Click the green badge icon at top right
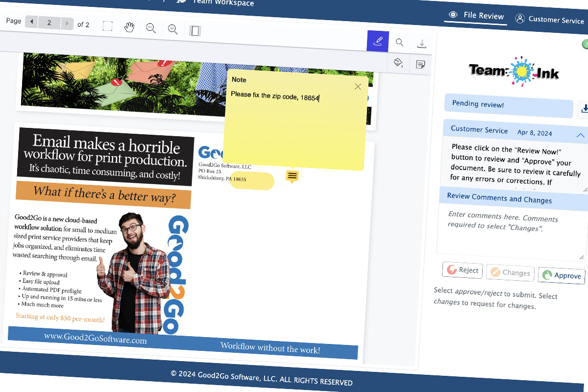 click(585, 45)
